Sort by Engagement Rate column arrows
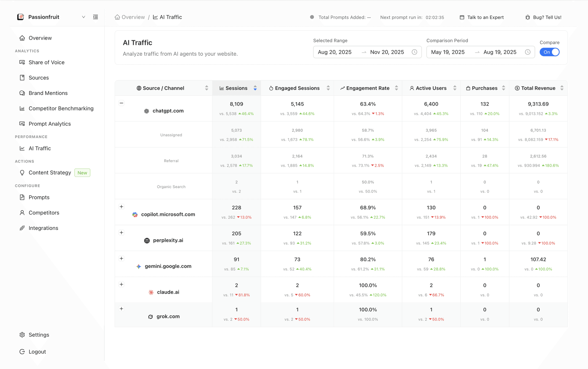Viewport: 588px width, 369px height. tap(396, 88)
